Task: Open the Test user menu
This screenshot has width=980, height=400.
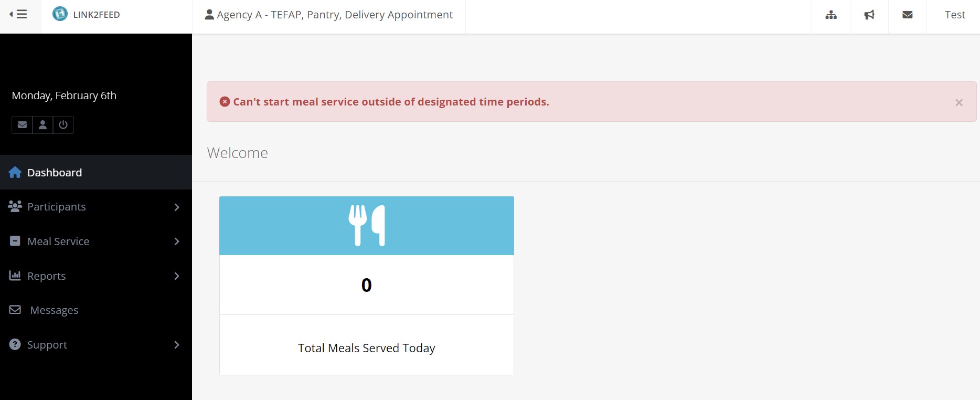Action: (x=955, y=15)
